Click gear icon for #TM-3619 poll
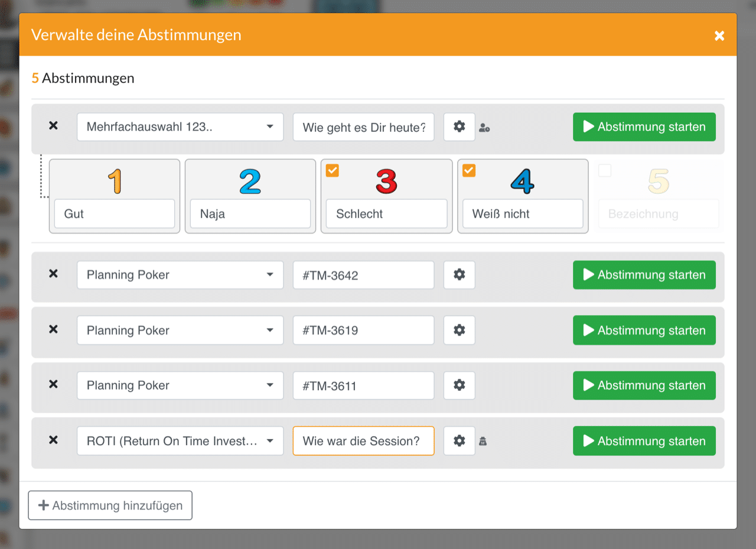The image size is (756, 549). [x=459, y=330]
